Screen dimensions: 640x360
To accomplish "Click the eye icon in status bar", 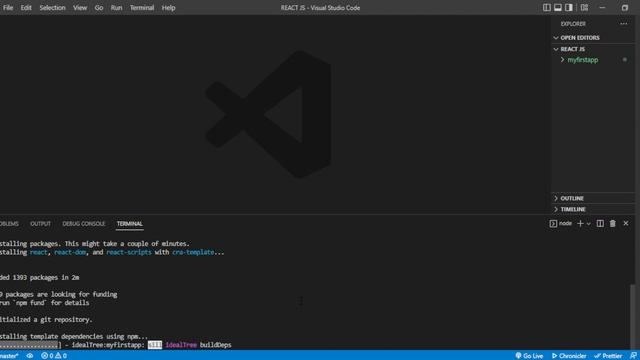I will pos(30,356).
